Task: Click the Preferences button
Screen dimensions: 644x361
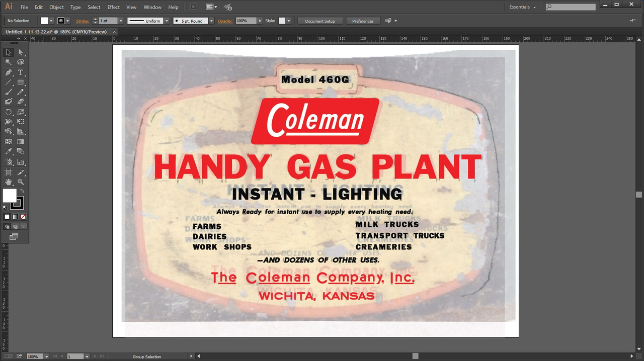Action: [363, 21]
